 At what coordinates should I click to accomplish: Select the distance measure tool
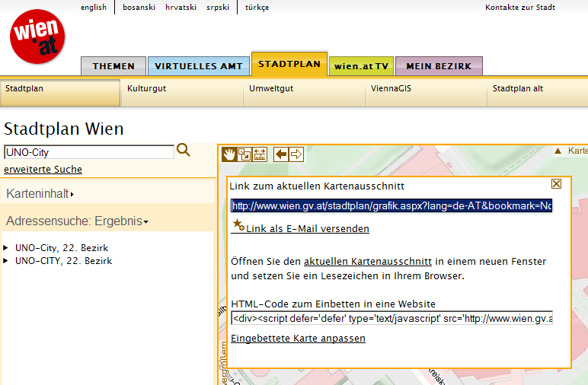[x=260, y=154]
